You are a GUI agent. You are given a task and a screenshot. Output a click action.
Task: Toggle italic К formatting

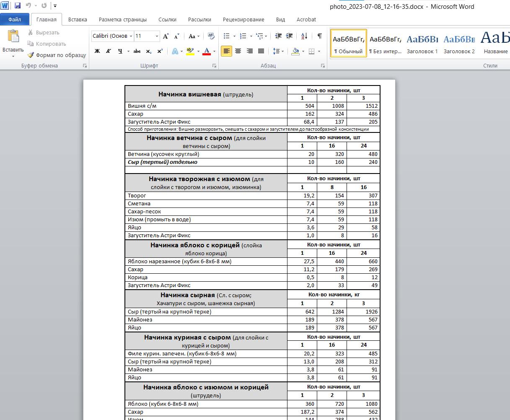pos(109,51)
